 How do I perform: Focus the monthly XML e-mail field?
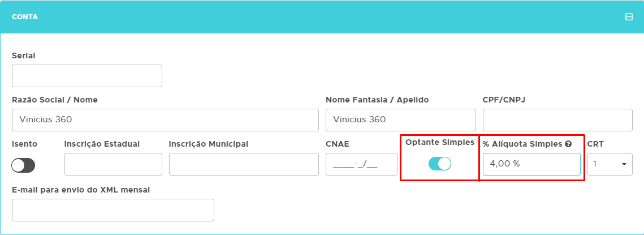tap(113, 210)
